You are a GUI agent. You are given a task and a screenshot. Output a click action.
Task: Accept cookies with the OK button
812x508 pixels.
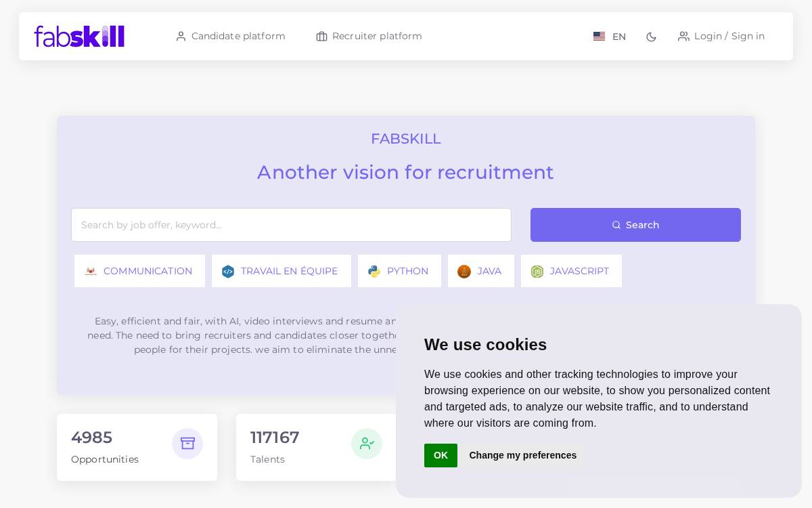tap(441, 455)
